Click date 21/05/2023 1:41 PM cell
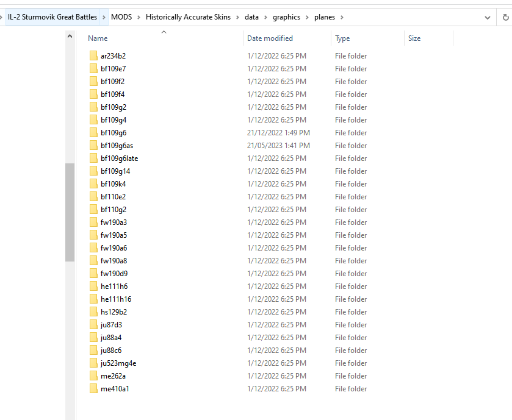The image size is (512, 420). (x=278, y=146)
